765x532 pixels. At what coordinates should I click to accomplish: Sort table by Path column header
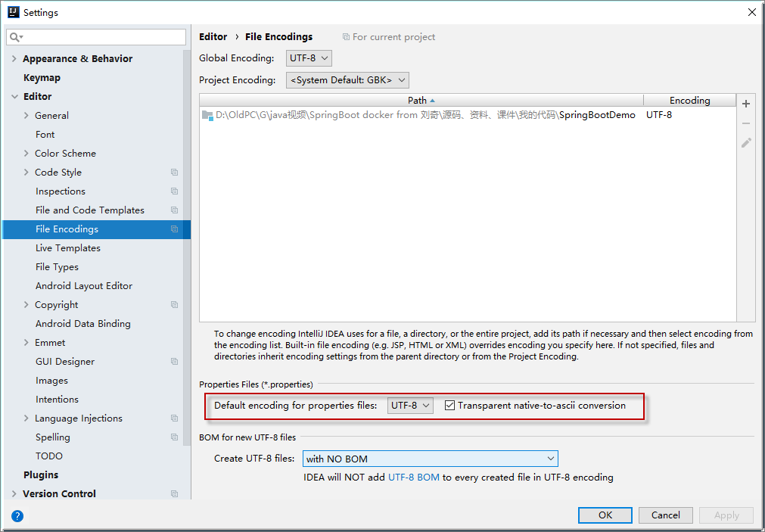click(421, 100)
